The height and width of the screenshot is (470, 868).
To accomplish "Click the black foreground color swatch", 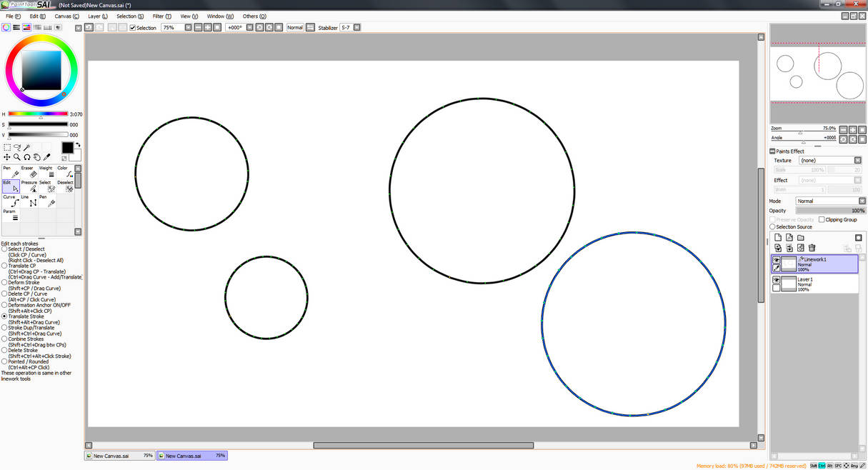I will click(67, 148).
